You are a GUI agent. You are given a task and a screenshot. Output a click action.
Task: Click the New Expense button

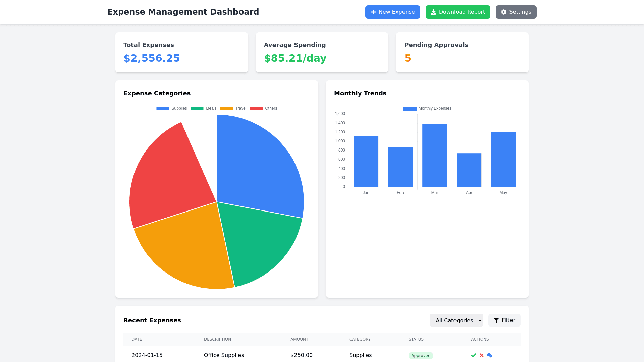(x=392, y=12)
